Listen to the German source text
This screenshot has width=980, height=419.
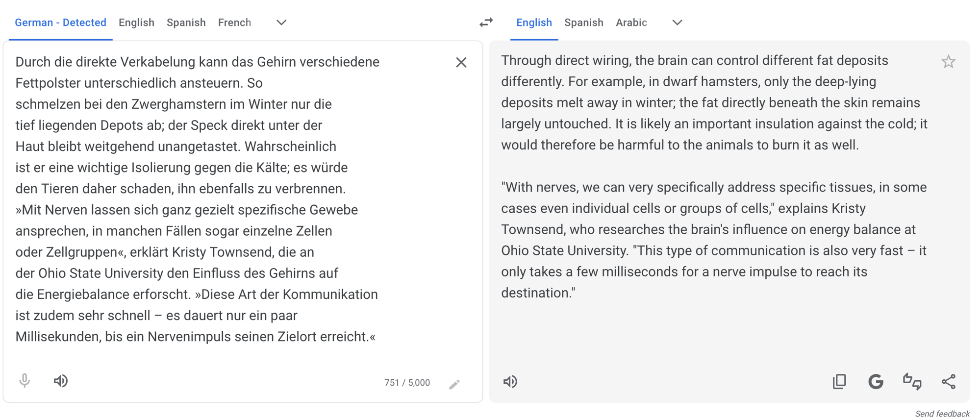click(x=61, y=381)
